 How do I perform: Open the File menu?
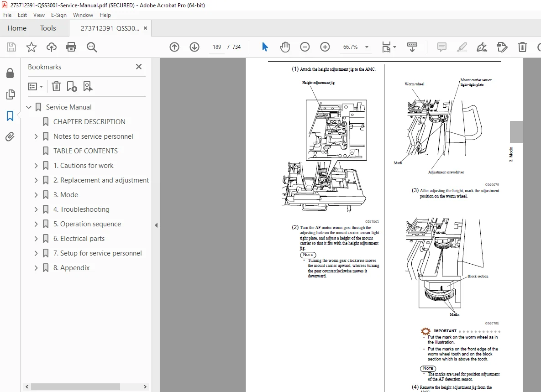pyautogui.click(x=7, y=15)
